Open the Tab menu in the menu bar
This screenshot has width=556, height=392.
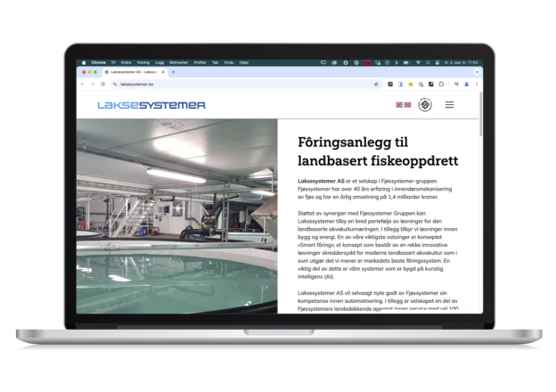pos(215,62)
